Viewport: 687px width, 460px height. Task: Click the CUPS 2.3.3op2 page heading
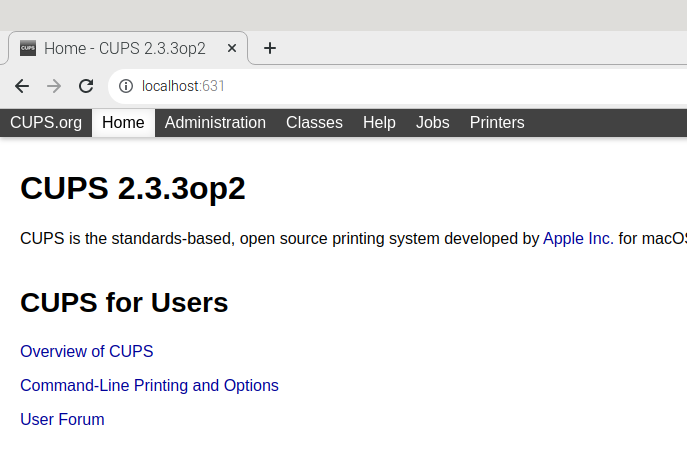(x=133, y=188)
